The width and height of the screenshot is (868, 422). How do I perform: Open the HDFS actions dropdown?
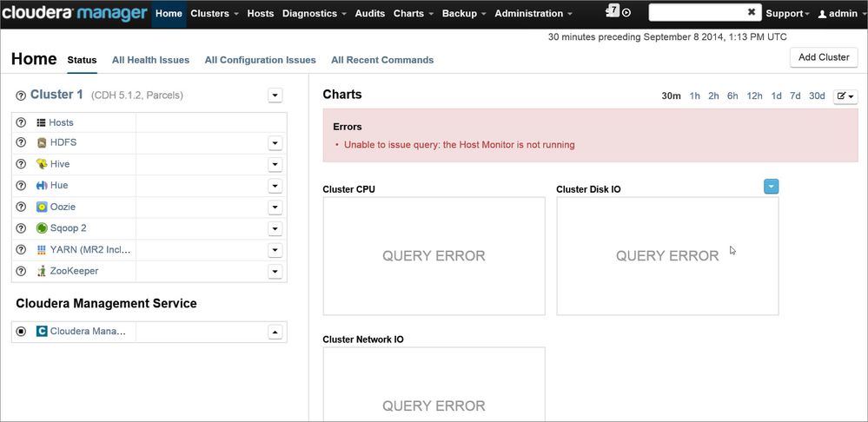pos(275,143)
